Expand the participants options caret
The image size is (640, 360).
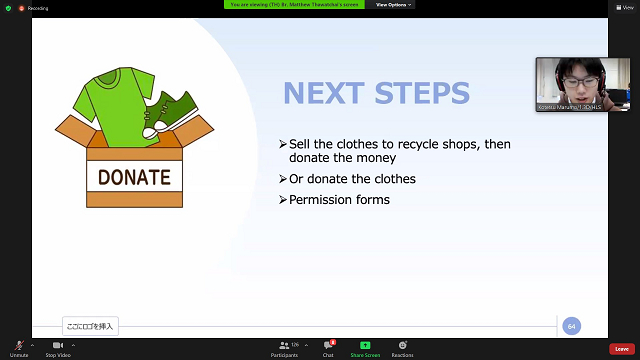point(307,345)
